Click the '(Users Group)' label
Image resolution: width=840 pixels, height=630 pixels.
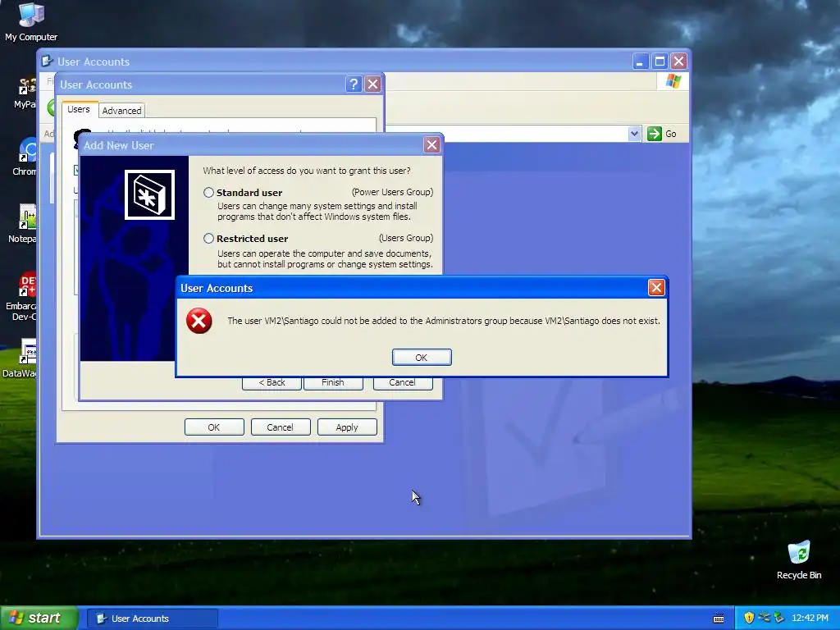coord(406,238)
